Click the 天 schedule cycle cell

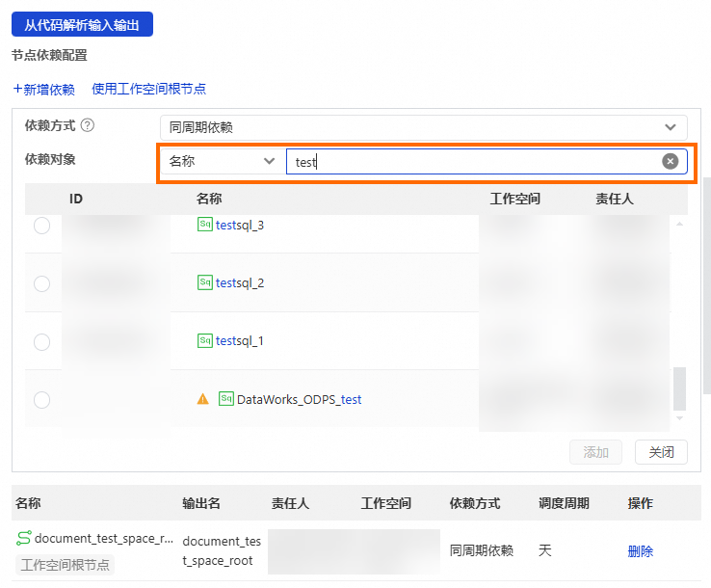click(544, 550)
